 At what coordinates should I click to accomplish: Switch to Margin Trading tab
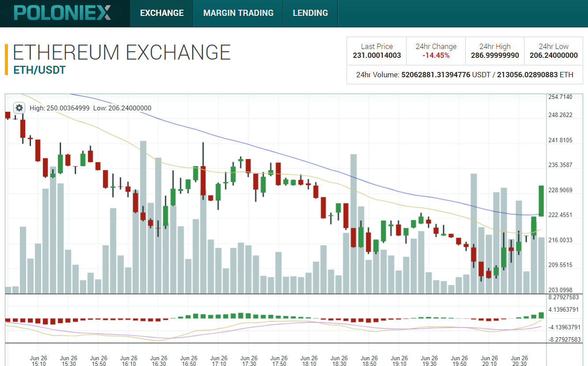click(x=238, y=13)
